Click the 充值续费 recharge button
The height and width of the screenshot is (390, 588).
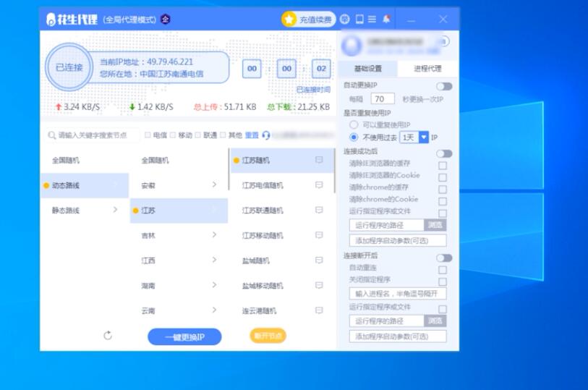pos(308,20)
